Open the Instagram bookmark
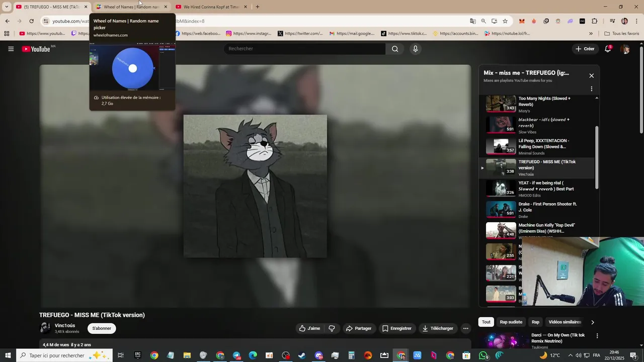644x362 pixels. coord(249,34)
